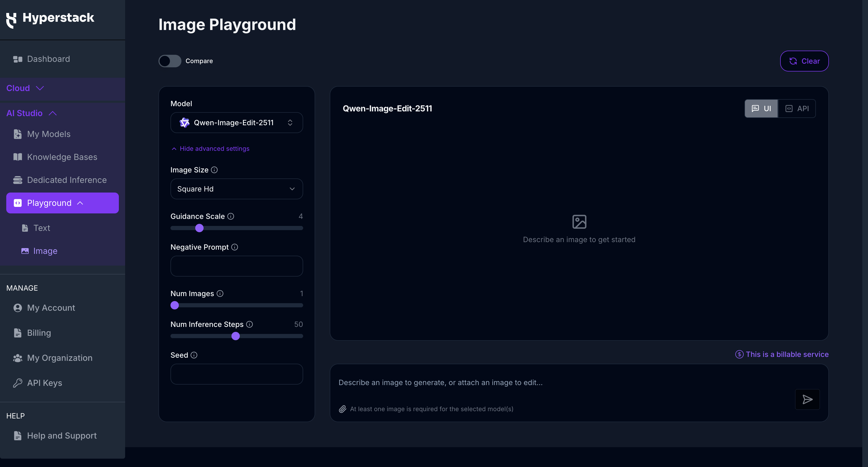Open the Image Size Square Hd dropdown
This screenshot has width=868, height=467.
pos(236,189)
